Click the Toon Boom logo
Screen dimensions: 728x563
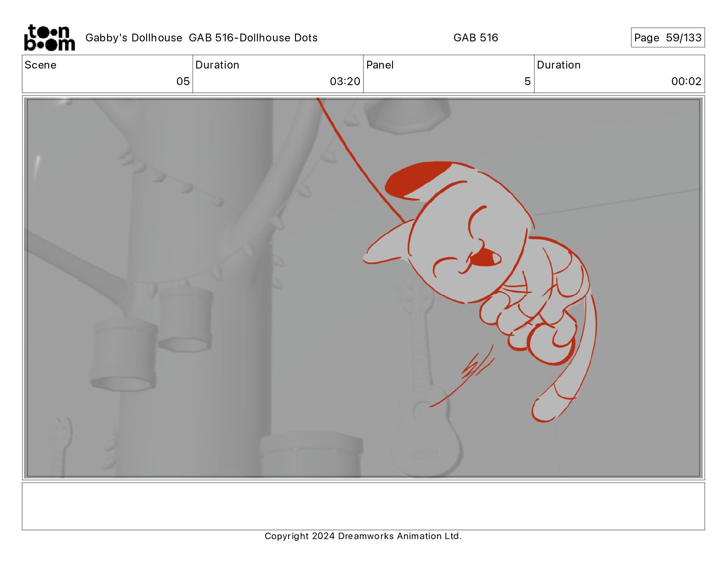49,38
